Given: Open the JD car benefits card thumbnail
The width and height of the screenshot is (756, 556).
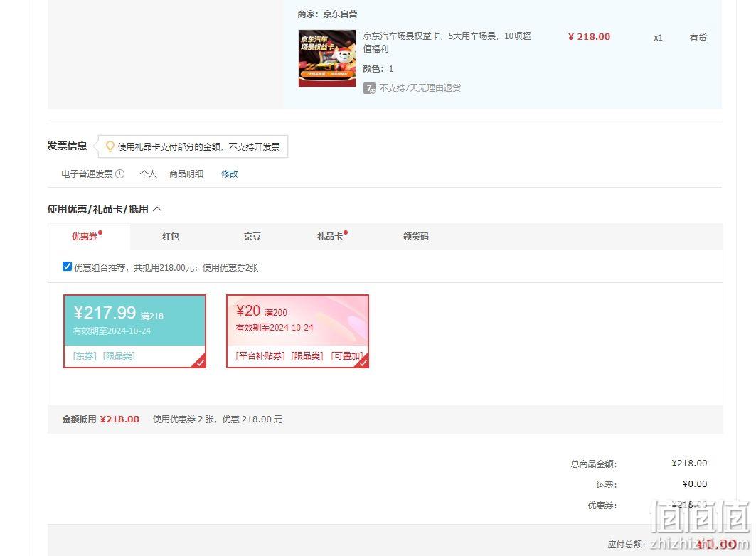Looking at the screenshot, I should (327, 58).
